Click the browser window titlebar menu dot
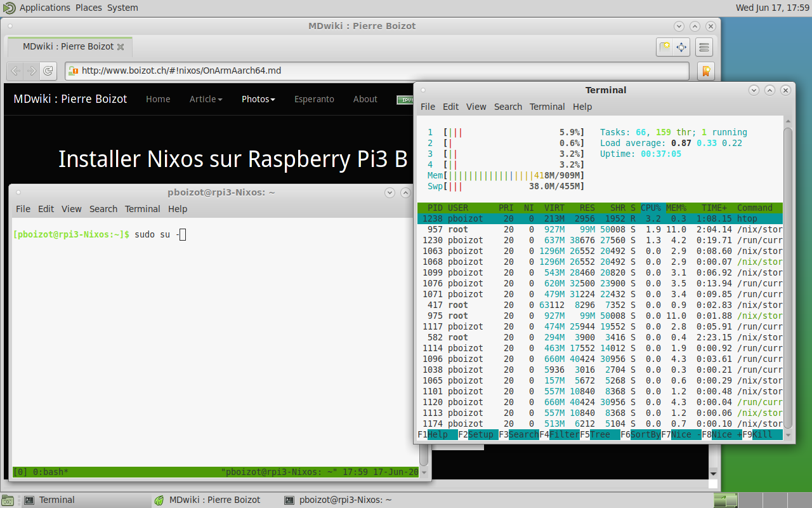 (10, 26)
